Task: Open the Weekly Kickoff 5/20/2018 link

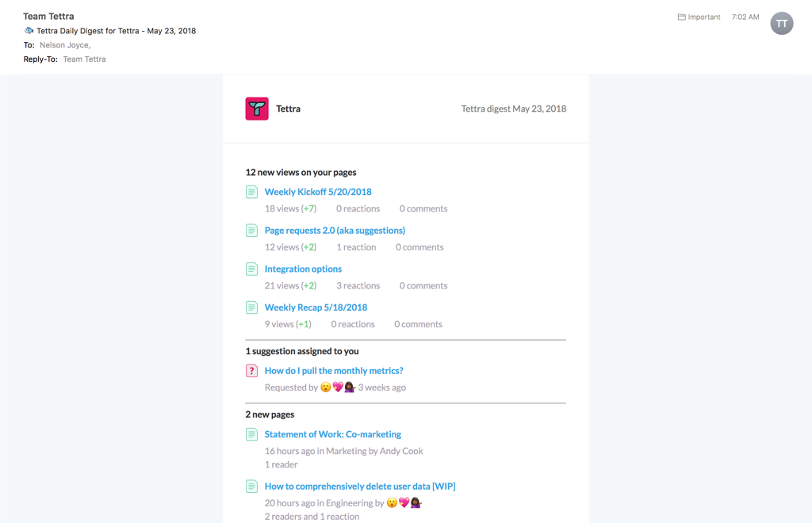Action: 318,192
